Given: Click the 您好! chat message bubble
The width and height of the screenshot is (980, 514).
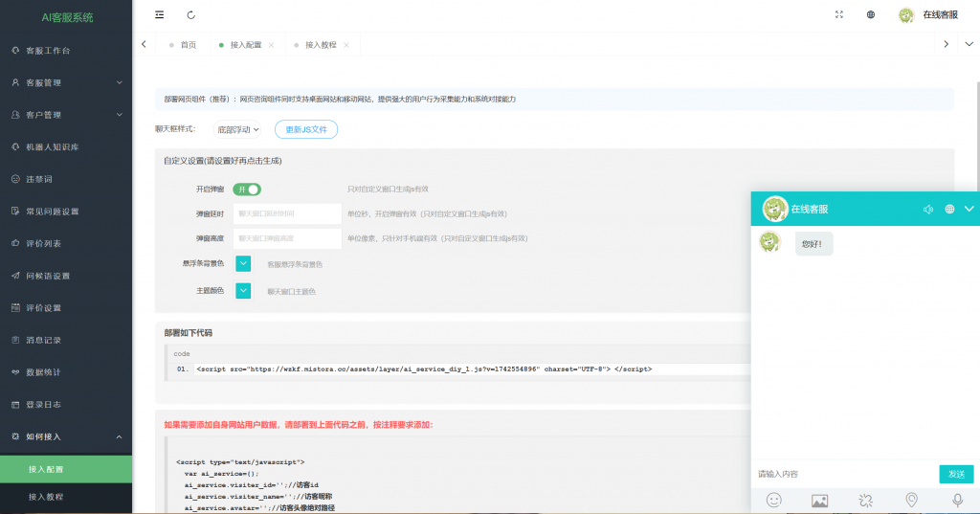Looking at the screenshot, I should tap(813, 244).
